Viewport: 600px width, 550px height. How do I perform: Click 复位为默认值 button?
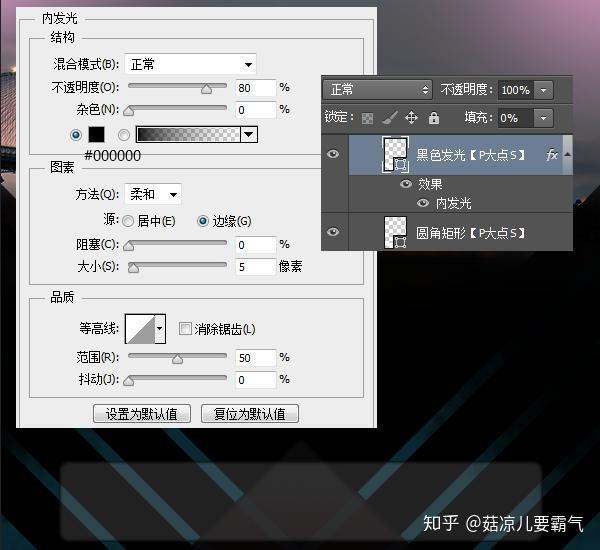[x=250, y=414]
